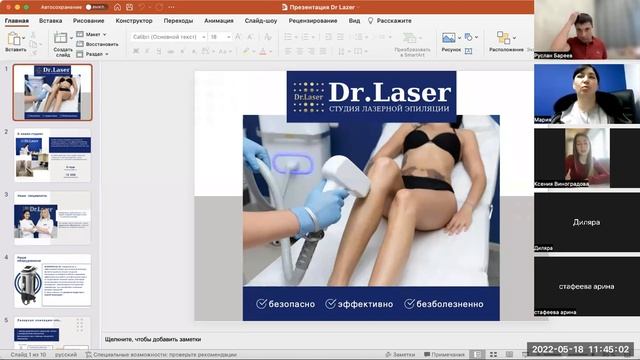
Task: Click the Save icon in title bar
Action: (129, 7)
